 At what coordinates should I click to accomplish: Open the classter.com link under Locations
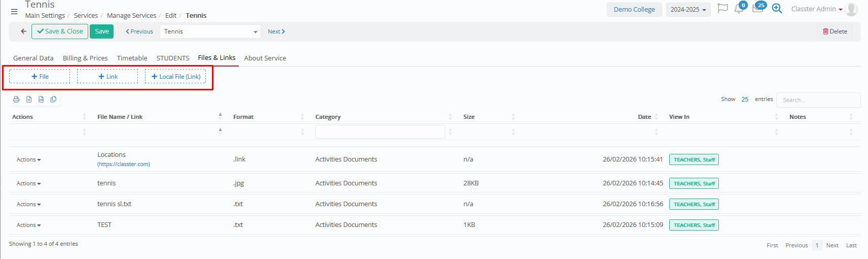pyautogui.click(x=124, y=164)
